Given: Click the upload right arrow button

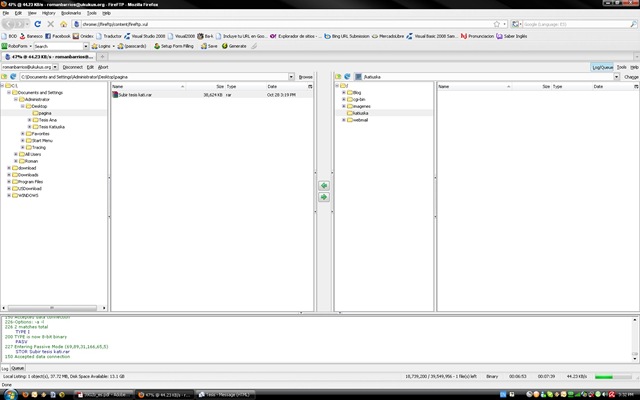Looking at the screenshot, I should click(x=324, y=197).
